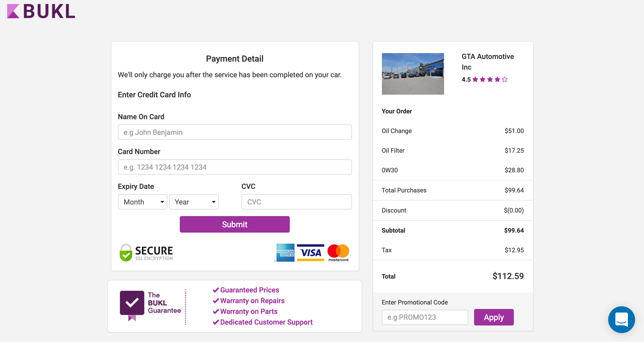644x342 pixels.
Task: Focus the Name On Card field
Action: tap(235, 132)
